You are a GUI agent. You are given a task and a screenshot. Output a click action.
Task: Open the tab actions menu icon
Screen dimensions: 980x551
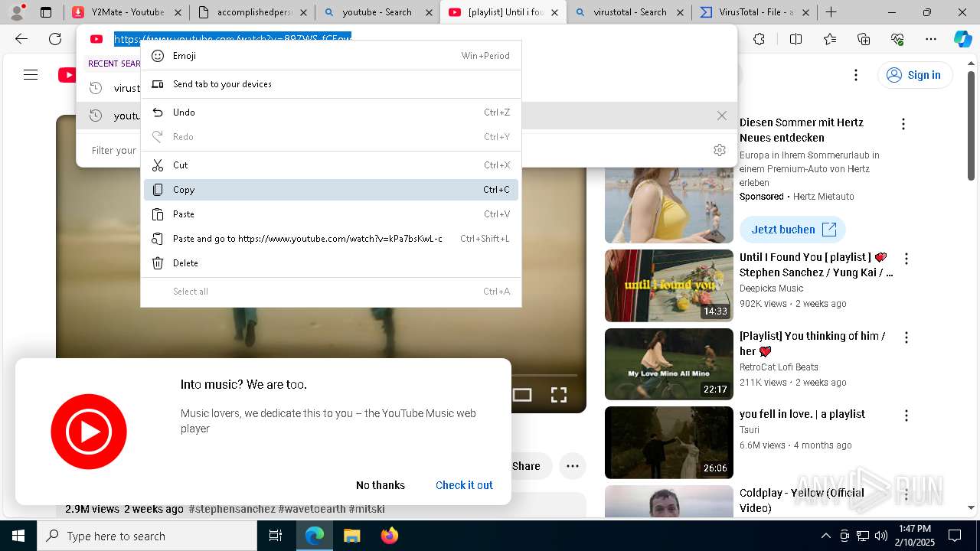(x=46, y=12)
